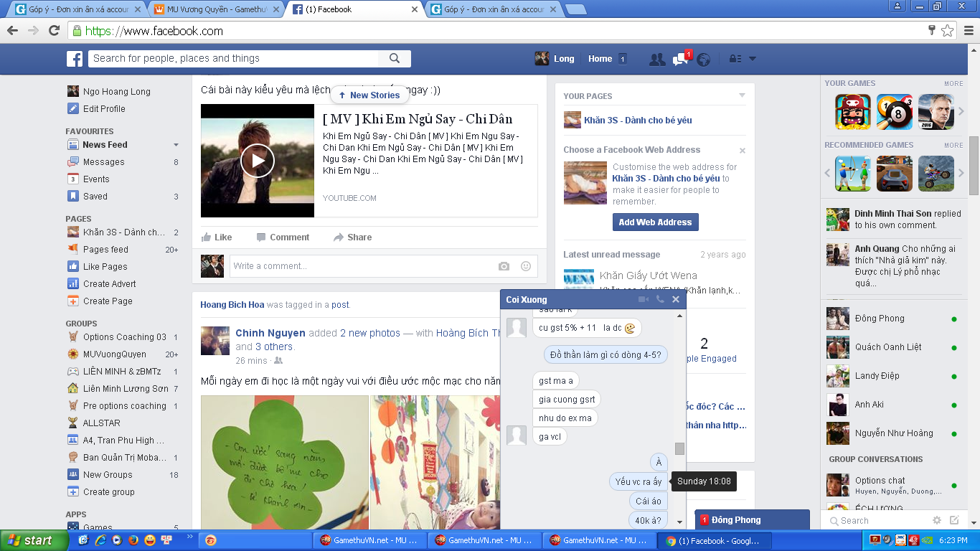Open Options chat group conversation
The height and width of the screenshot is (551, 980).
(x=892, y=485)
